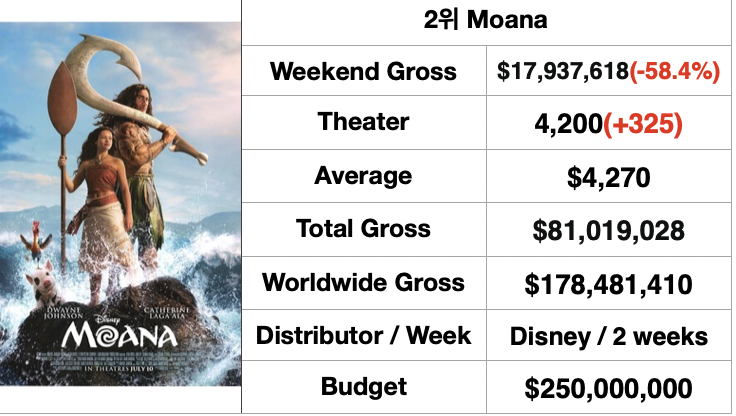Select the $17,937,618 weekend gross value
The height and width of the screenshot is (416, 736).
coord(563,71)
